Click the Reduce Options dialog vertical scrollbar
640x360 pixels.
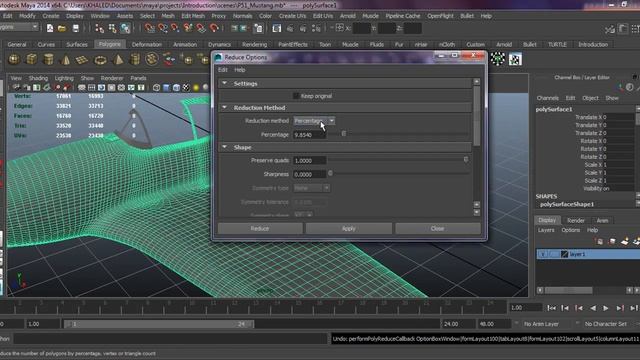(x=476, y=116)
